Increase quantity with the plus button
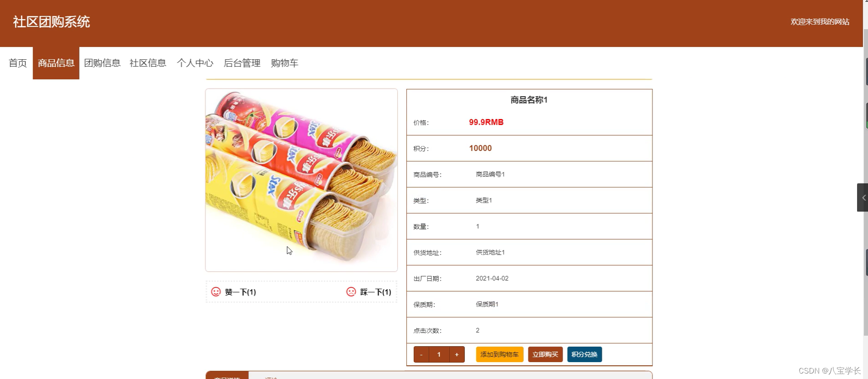 pyautogui.click(x=457, y=354)
